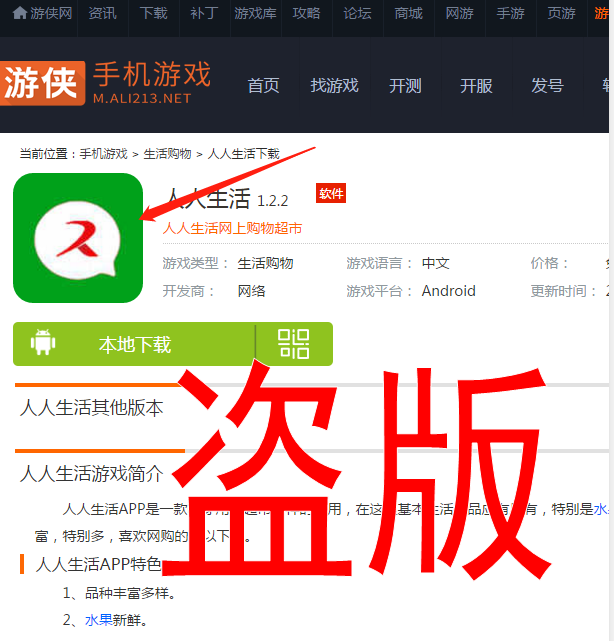The image size is (614, 641).
Task: Click the 本地下载 download button
Action: tap(134, 344)
